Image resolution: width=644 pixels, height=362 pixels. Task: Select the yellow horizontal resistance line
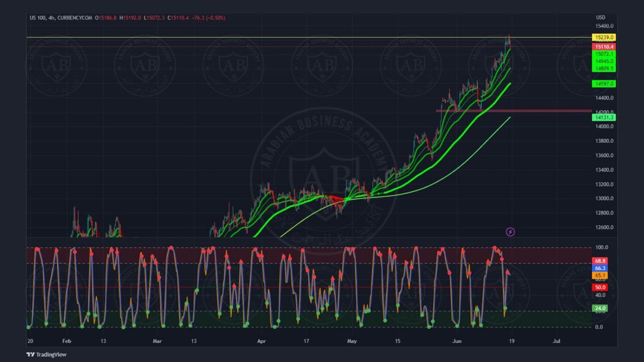[x=258, y=37]
